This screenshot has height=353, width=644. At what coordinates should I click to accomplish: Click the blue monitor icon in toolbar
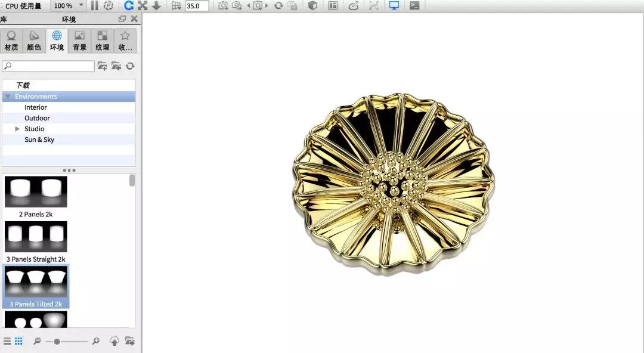coord(394,5)
